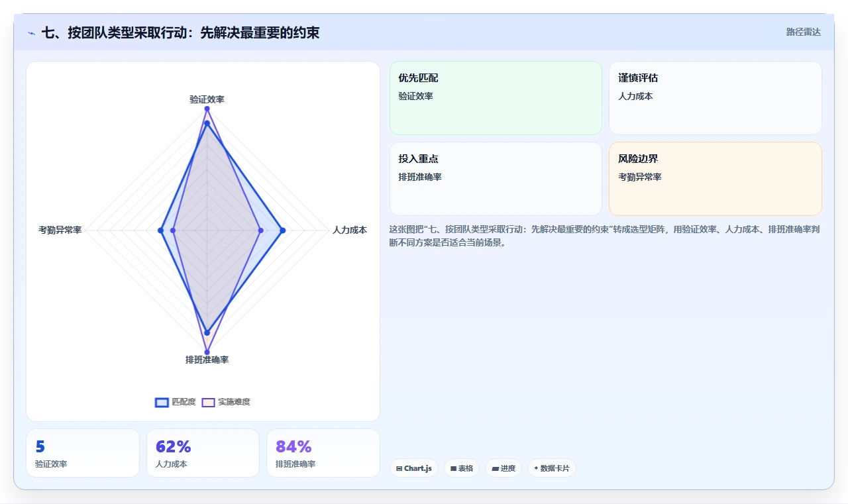848x504 pixels.
Task: Click 考勤异常率 text in 风险边界 card
Action: click(640, 177)
